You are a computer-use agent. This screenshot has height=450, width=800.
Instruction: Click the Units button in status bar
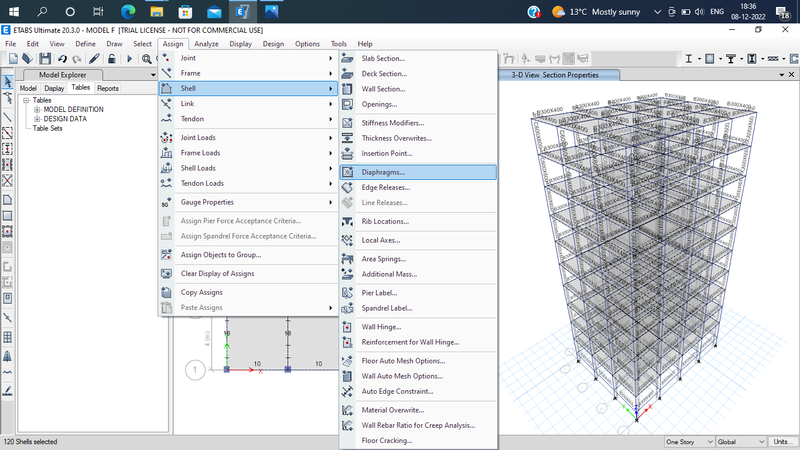click(783, 442)
